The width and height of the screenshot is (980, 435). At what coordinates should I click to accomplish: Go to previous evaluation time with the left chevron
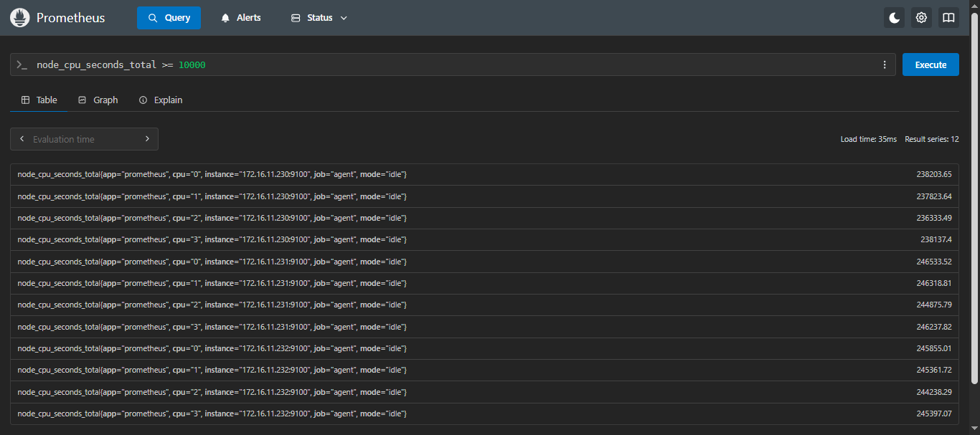(22, 139)
